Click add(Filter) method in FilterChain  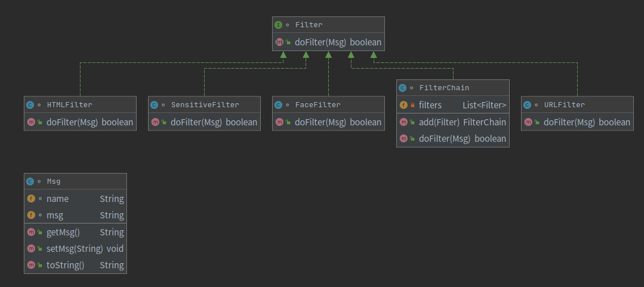point(439,122)
